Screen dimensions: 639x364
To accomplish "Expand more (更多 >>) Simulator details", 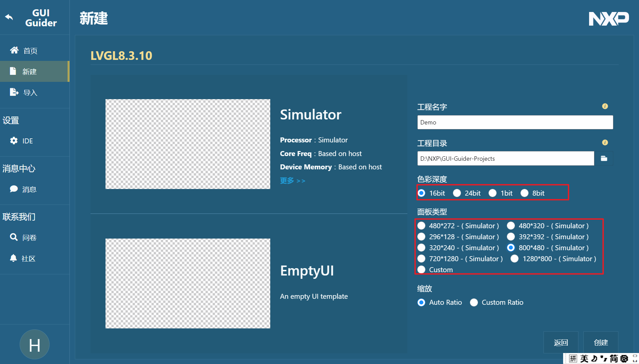I will pos(293,181).
